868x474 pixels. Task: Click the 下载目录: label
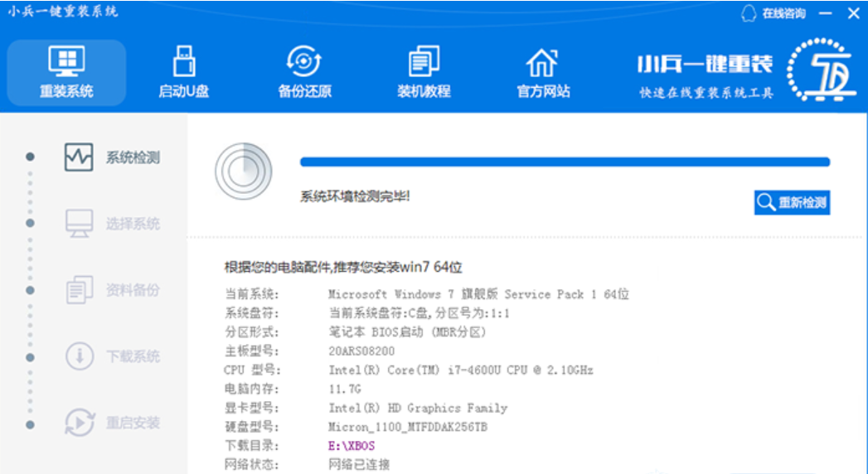(252, 446)
